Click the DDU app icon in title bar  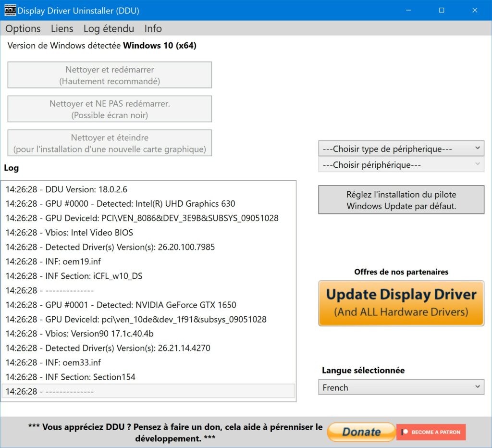(x=10, y=11)
